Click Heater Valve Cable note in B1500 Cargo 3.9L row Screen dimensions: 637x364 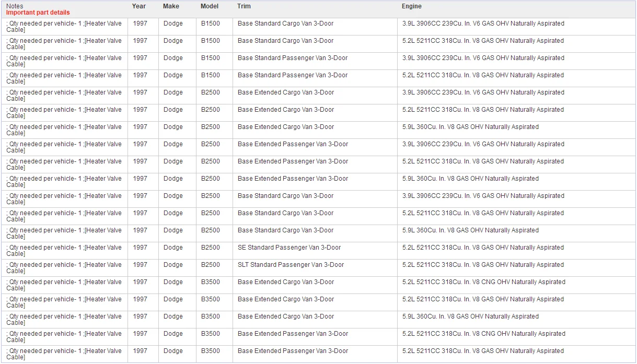point(64,27)
